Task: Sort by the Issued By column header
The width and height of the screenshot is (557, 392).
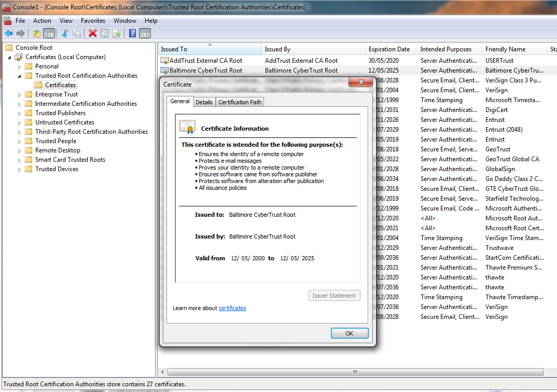Action: pyautogui.click(x=313, y=49)
